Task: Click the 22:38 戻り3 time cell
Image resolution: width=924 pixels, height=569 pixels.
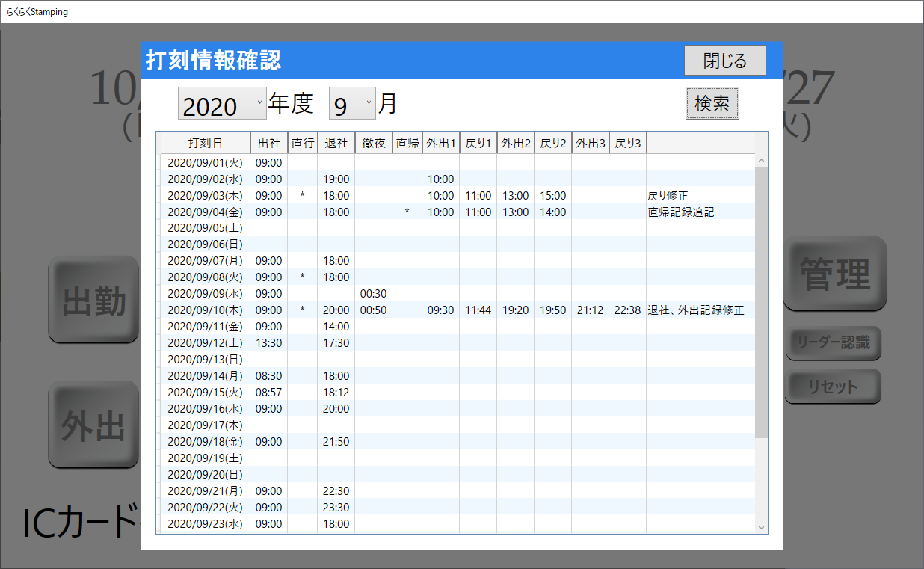Action: click(x=627, y=310)
